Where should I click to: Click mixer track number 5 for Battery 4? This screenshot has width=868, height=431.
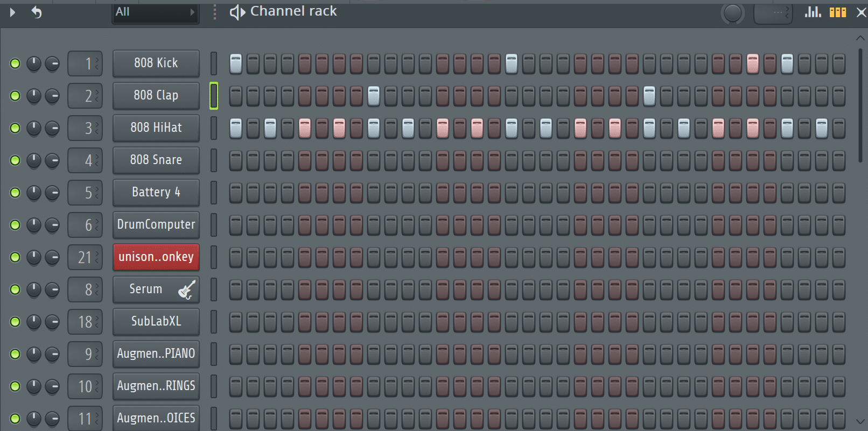(x=85, y=193)
